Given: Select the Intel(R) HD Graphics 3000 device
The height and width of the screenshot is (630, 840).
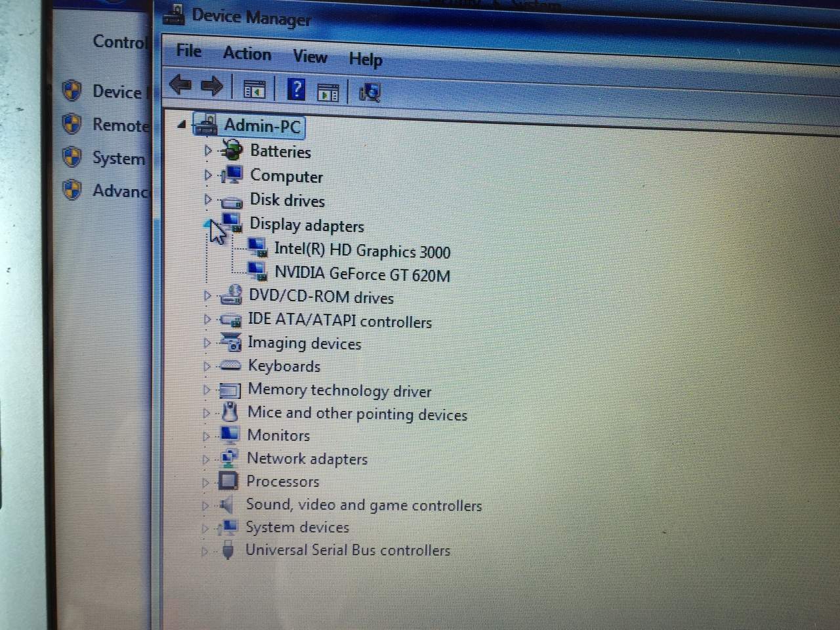Looking at the screenshot, I should [362, 251].
